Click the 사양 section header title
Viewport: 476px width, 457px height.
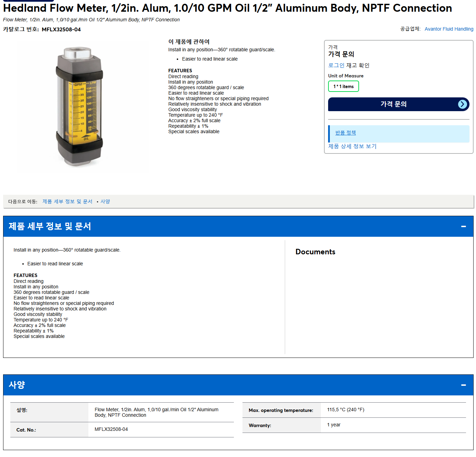(x=17, y=385)
